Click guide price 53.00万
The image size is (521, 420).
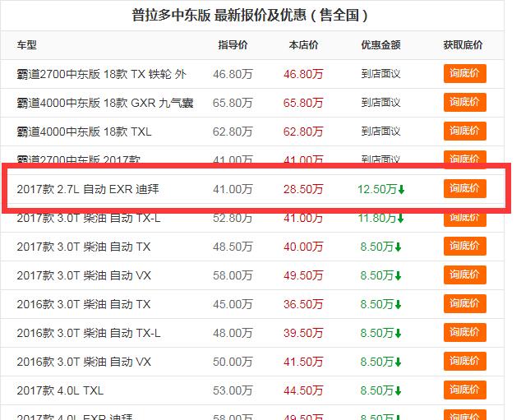click(233, 390)
